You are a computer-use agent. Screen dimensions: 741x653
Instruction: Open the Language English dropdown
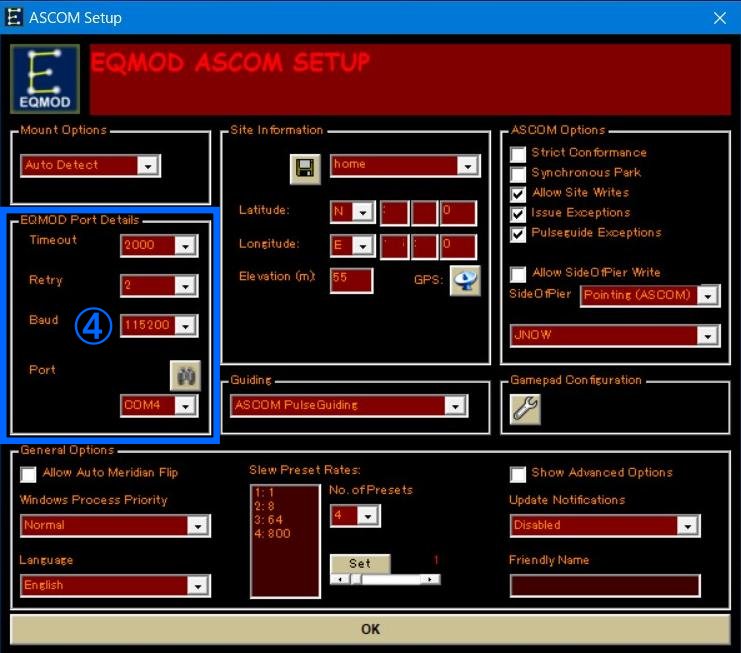198,586
